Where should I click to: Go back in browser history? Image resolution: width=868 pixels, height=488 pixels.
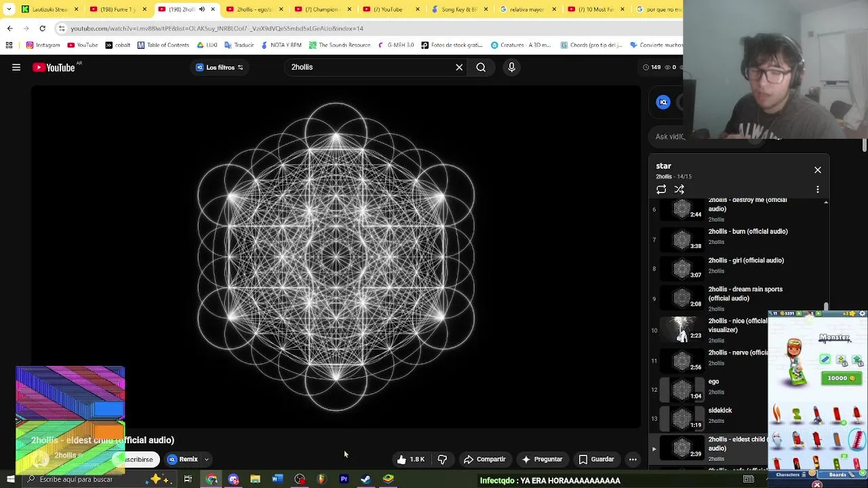(x=9, y=28)
